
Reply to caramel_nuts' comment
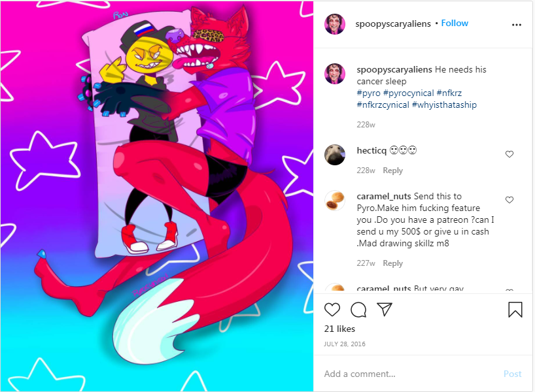tap(392, 263)
